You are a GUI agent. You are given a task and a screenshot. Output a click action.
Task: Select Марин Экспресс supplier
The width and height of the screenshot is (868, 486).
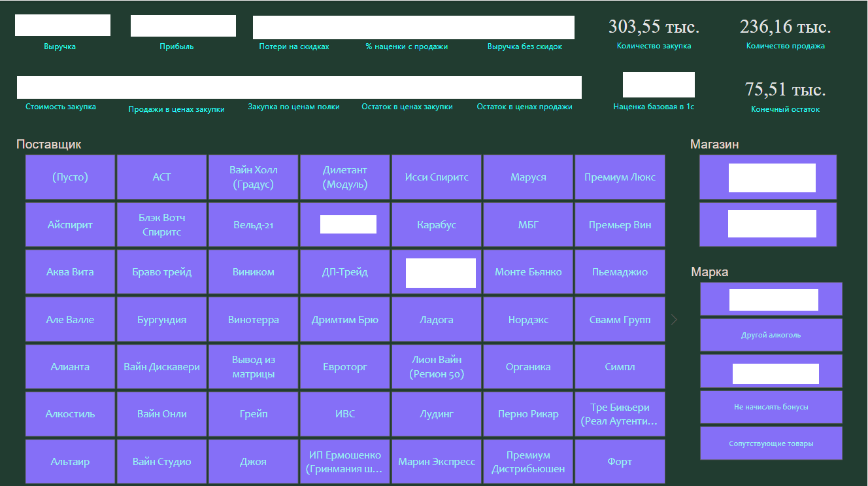437,462
